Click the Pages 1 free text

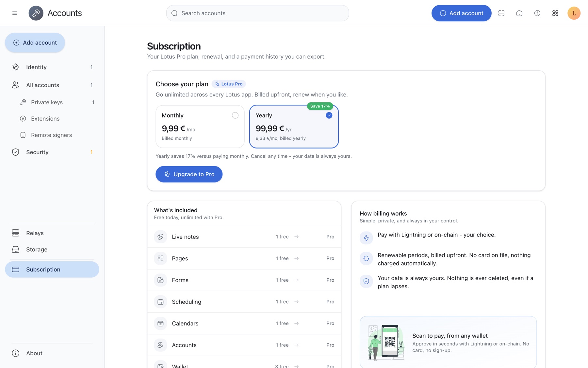click(282, 258)
